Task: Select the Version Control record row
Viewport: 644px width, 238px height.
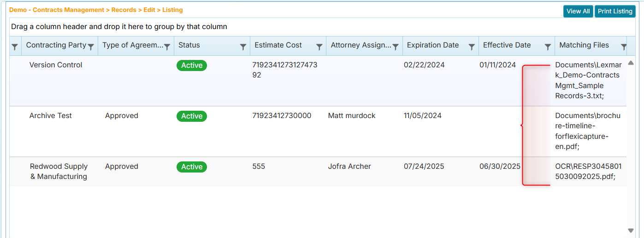Action: point(56,65)
